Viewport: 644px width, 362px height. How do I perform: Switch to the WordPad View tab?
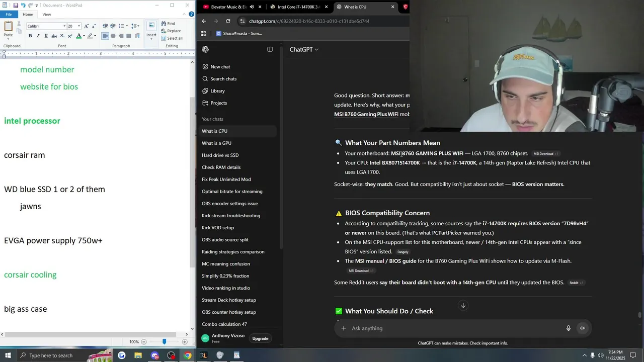pyautogui.click(x=47, y=15)
